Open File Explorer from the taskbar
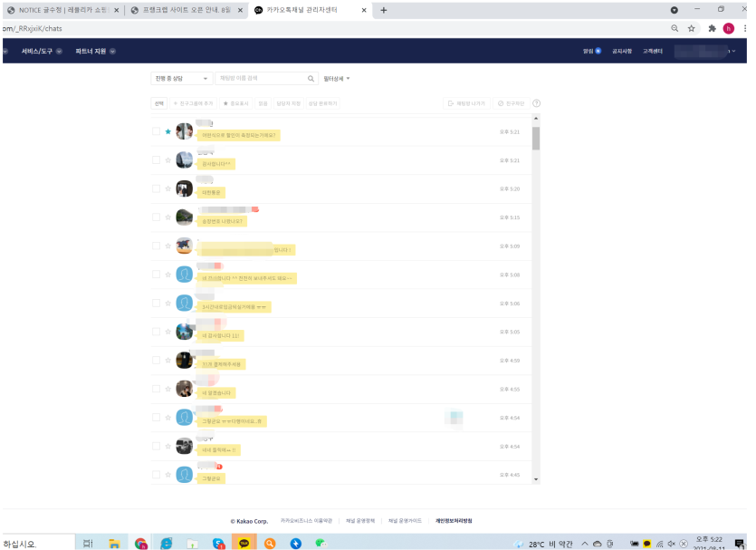 click(x=114, y=544)
